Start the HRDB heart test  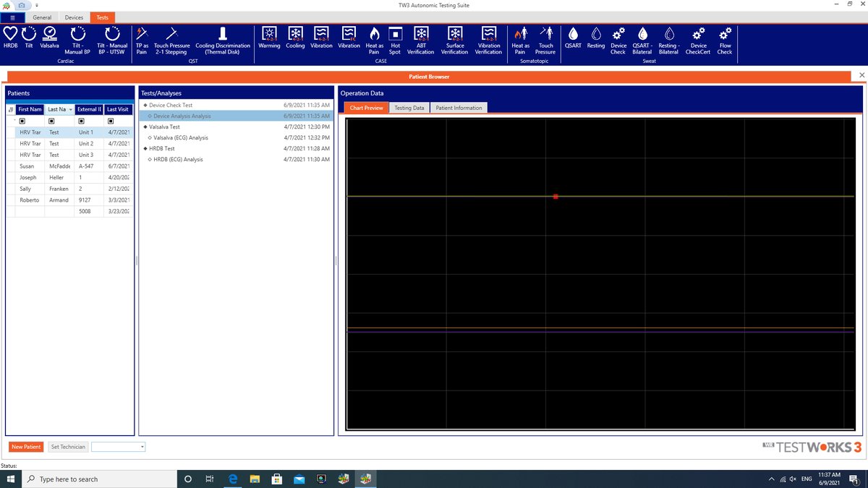point(10,38)
